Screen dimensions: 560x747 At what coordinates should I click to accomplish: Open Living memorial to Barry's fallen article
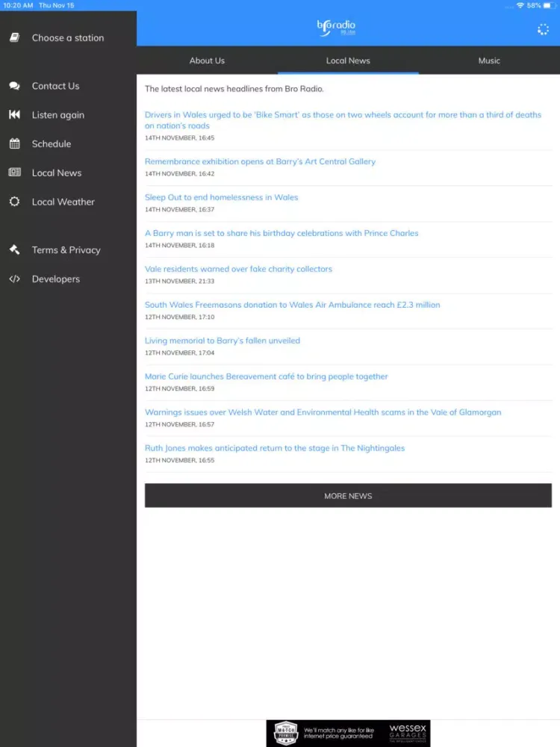tap(223, 341)
